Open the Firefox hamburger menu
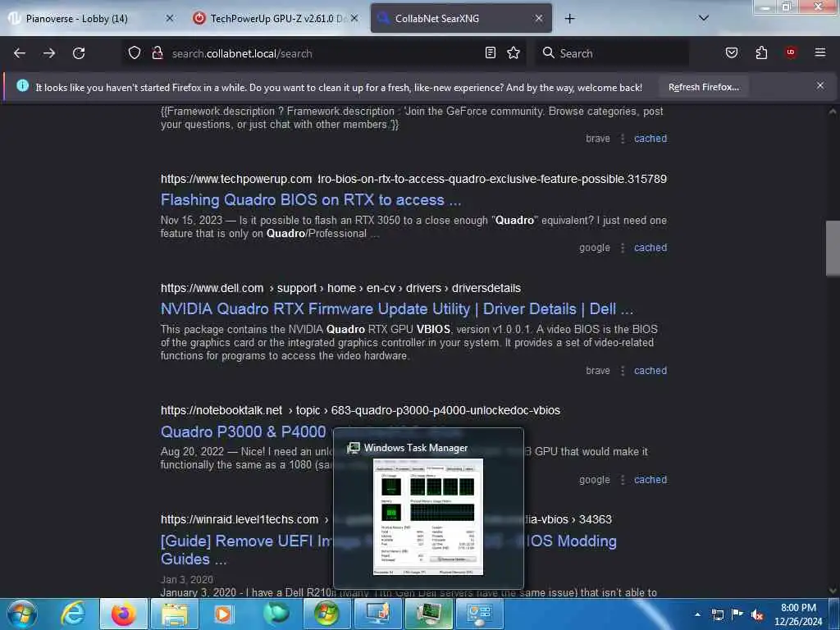 coord(820,52)
